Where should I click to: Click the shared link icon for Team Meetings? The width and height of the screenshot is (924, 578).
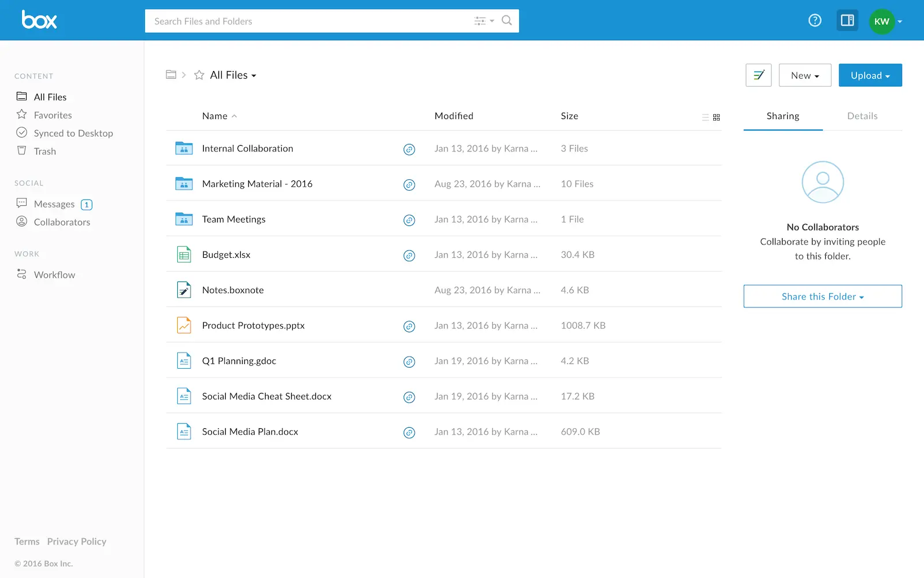tap(409, 220)
